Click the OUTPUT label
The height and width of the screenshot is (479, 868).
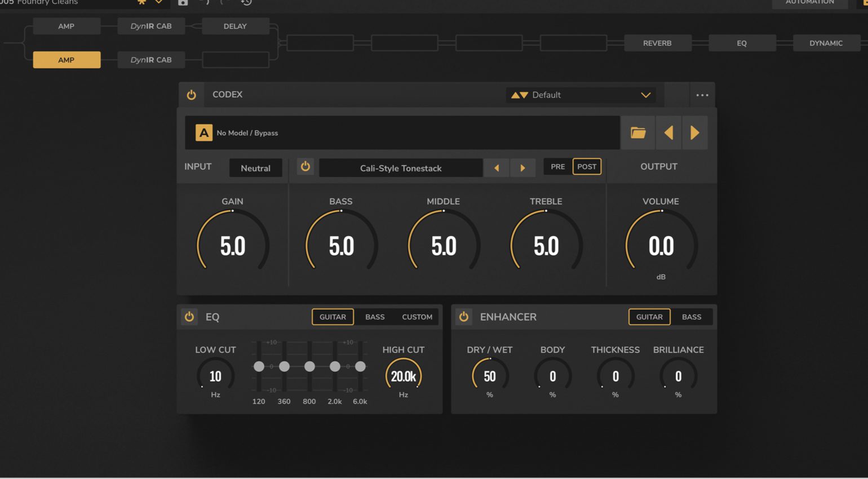point(659,167)
